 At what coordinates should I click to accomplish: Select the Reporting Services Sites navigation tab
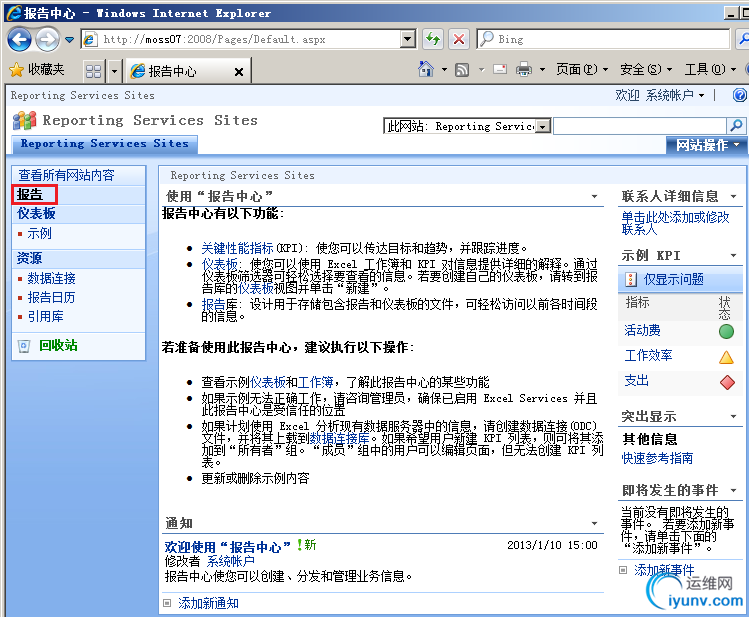[x=105, y=143]
